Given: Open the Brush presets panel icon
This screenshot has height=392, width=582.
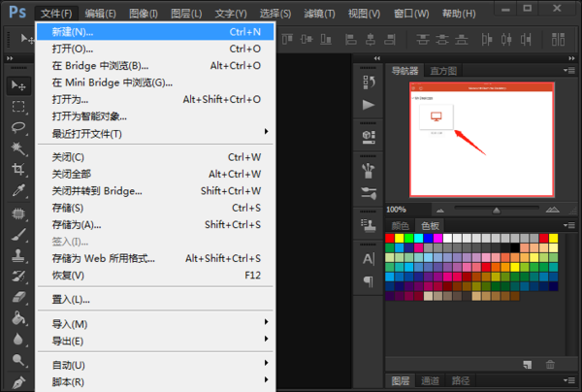Looking at the screenshot, I should coord(369,171).
